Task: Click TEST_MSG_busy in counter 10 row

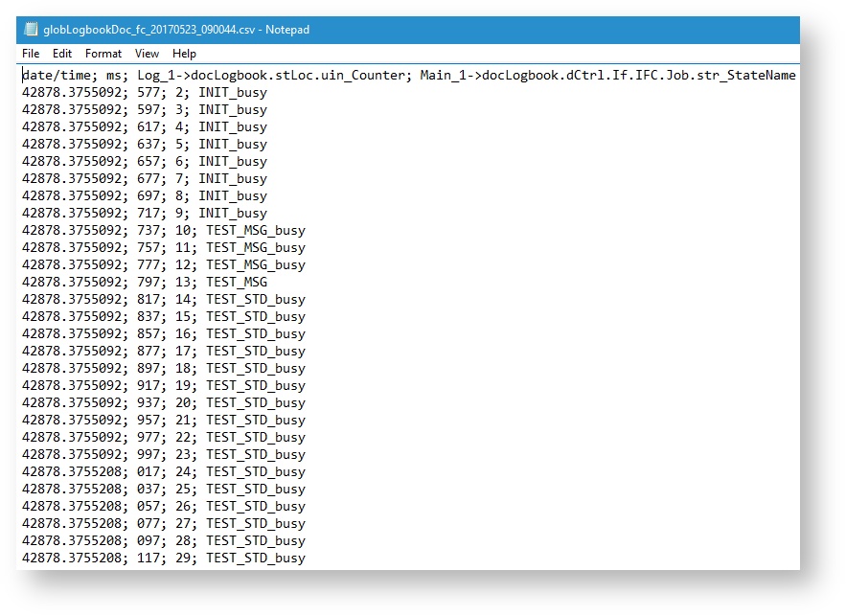Action: pyautogui.click(x=256, y=230)
